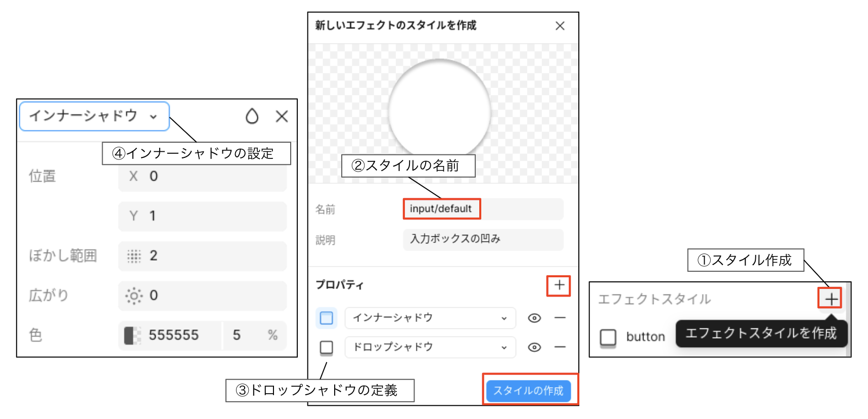Open settings icon for インナーシャドウ property row
868x419 pixels.
(327, 318)
